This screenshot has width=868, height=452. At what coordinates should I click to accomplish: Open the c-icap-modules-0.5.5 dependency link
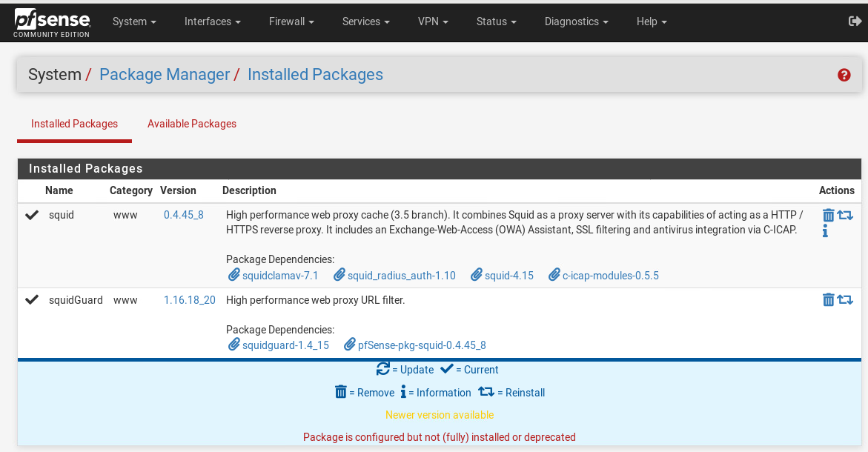pyautogui.click(x=611, y=276)
